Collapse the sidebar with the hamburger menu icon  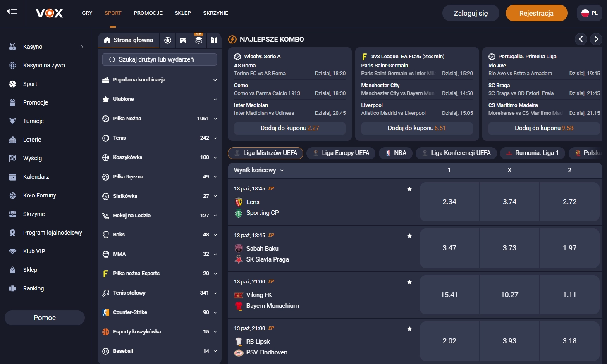click(x=12, y=13)
